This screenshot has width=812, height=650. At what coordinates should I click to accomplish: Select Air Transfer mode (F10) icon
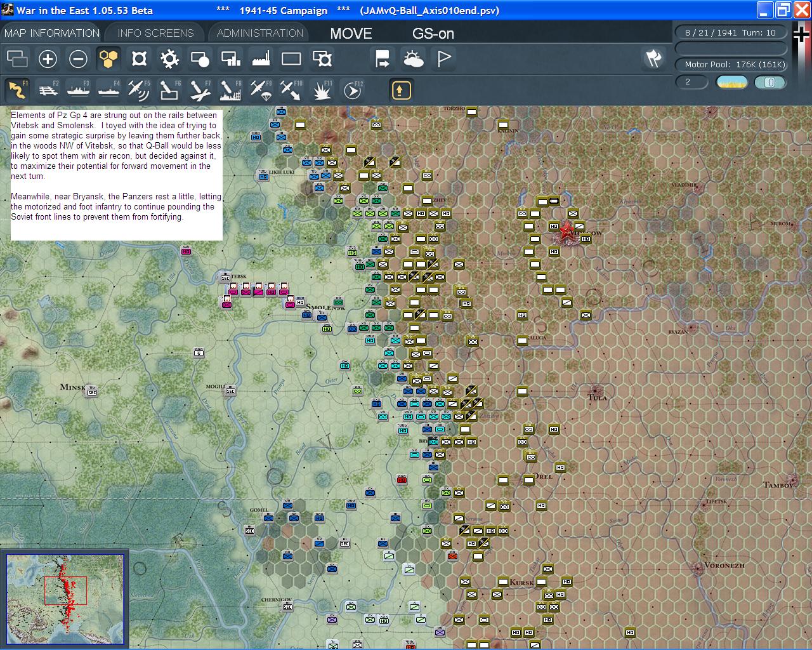[x=291, y=90]
